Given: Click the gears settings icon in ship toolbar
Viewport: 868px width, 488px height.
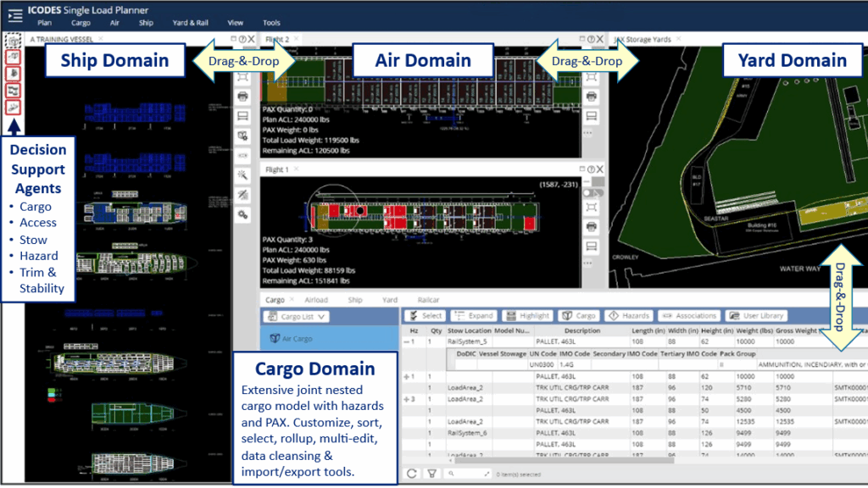Looking at the screenshot, I should coord(243,215).
